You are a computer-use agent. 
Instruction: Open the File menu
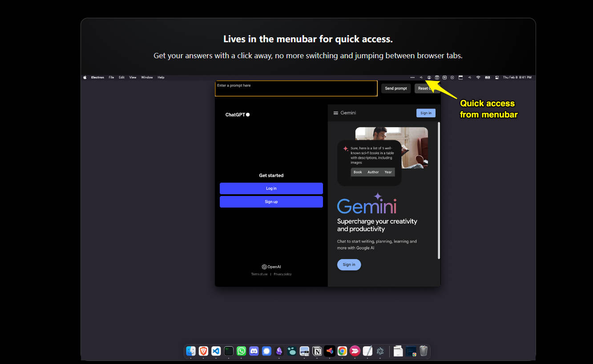tap(111, 77)
